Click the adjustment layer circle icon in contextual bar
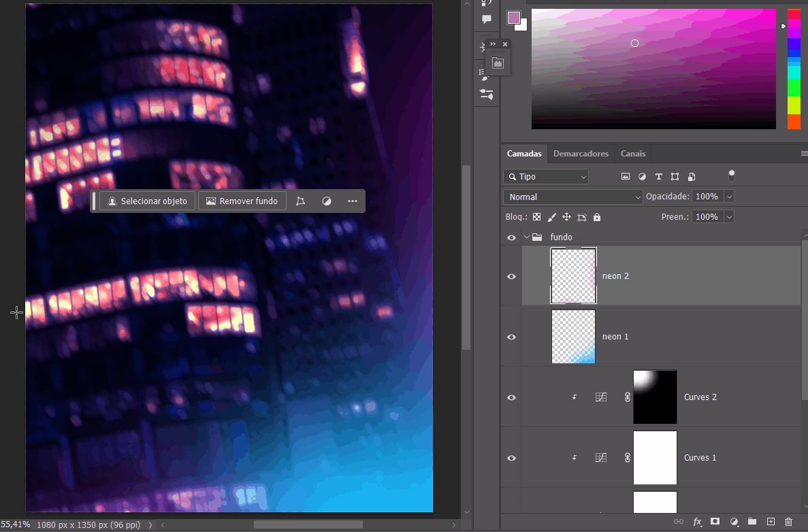808x532 pixels. (327, 201)
